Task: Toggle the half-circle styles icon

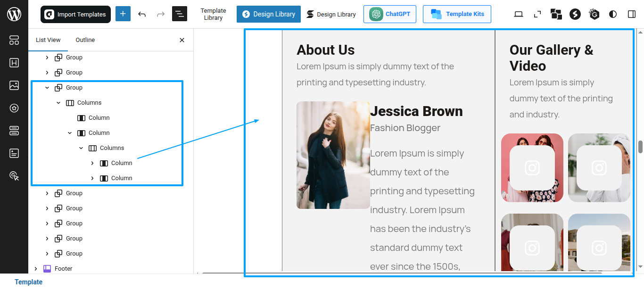Action: [x=613, y=14]
